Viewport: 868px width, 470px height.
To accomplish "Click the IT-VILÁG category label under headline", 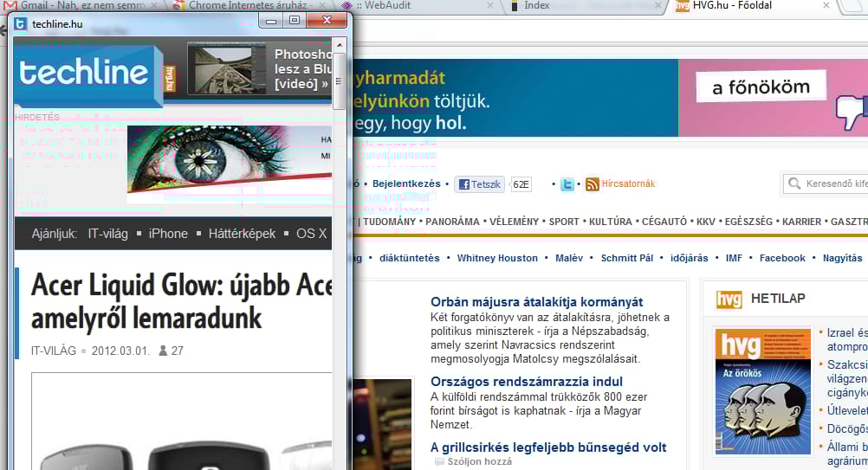I will click(x=54, y=351).
